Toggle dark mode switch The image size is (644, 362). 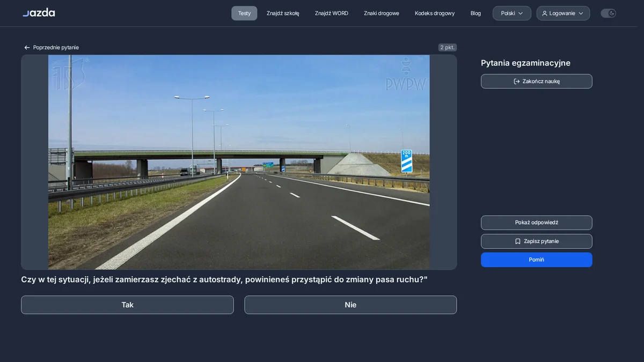coord(608,13)
